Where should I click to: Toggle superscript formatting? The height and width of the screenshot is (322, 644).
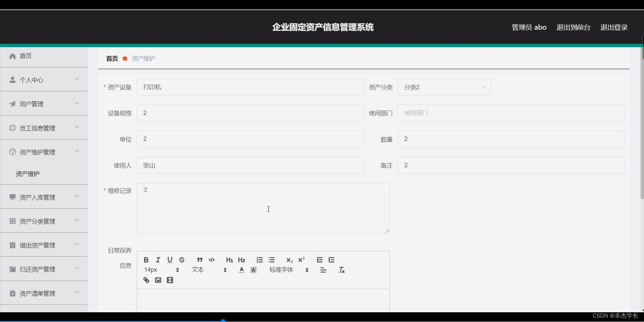point(301,260)
